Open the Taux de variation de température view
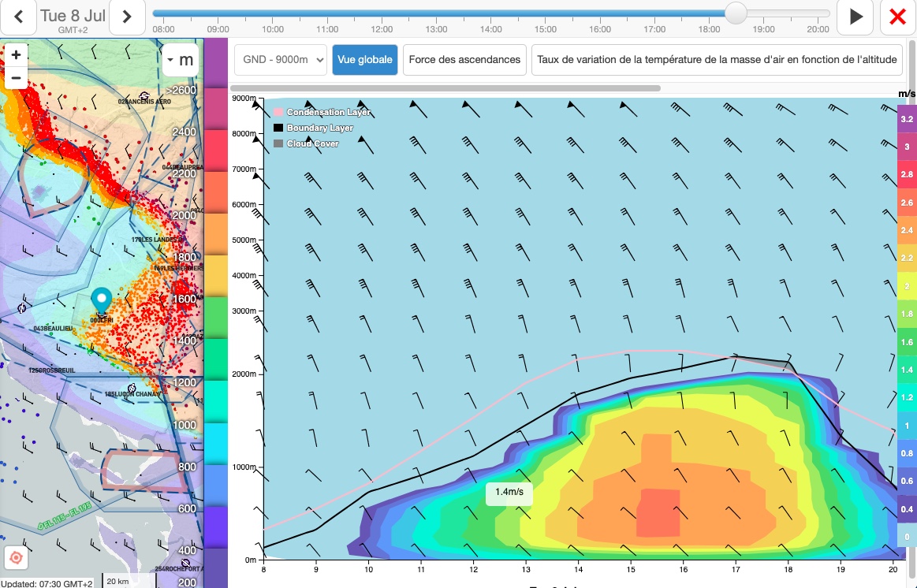 click(717, 60)
